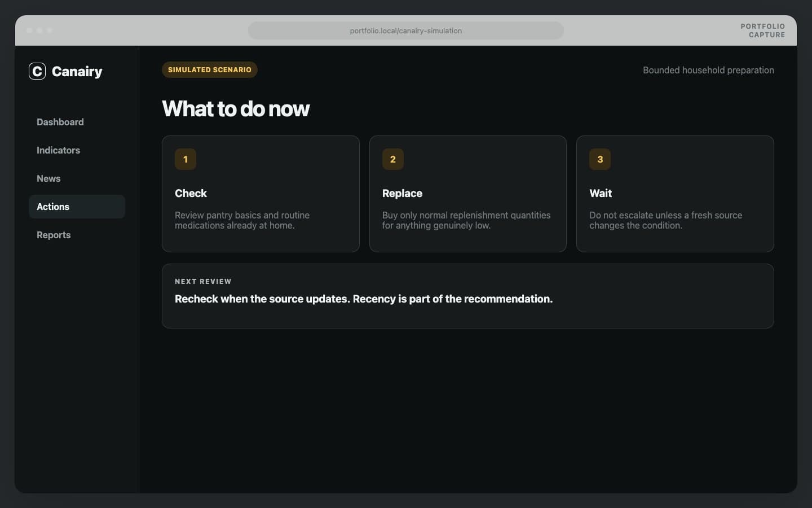This screenshot has height=508, width=812.
Task: Click the Next Review label
Action: pyautogui.click(x=203, y=281)
